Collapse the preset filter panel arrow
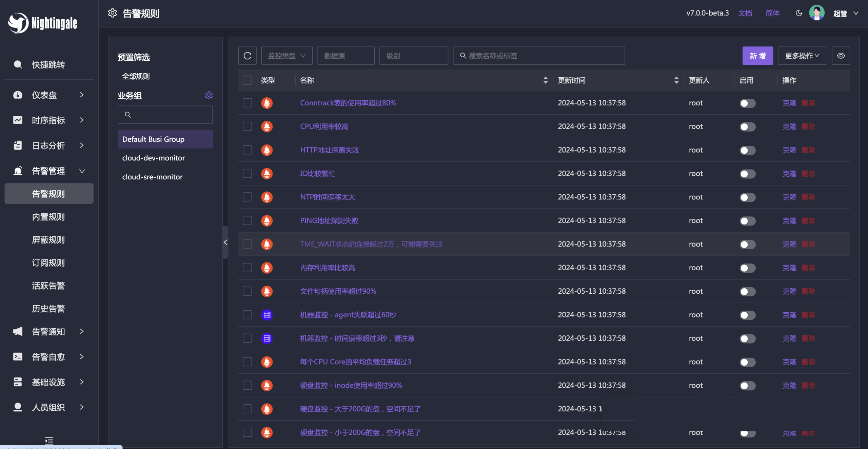The image size is (868, 449). (225, 242)
